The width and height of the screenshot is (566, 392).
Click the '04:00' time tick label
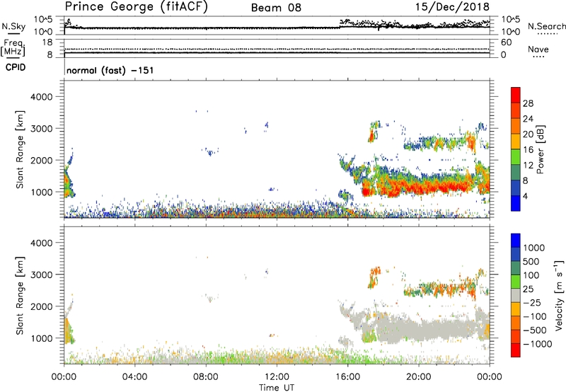(134, 377)
